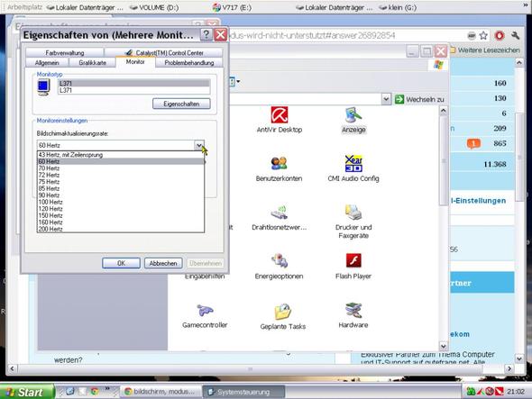Collapse the refresh rate dropdown arrow
This screenshot has height=399, width=532.
[x=199, y=145]
